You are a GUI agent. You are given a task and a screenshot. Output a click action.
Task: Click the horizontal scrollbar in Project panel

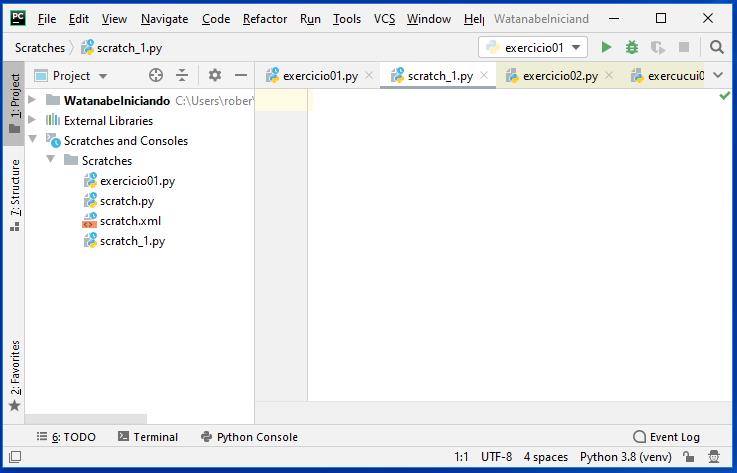tap(85, 419)
